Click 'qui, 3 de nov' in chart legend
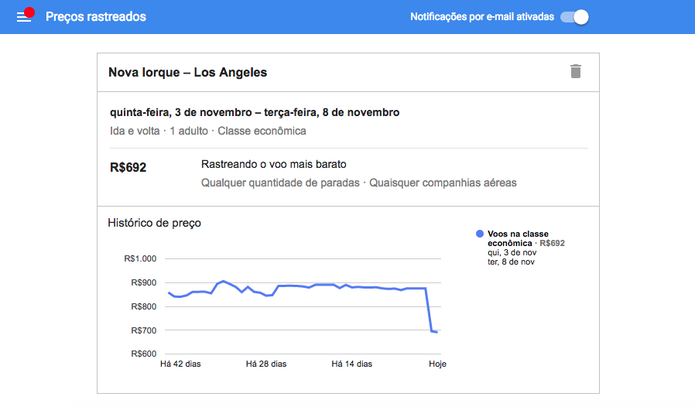 pyautogui.click(x=512, y=252)
